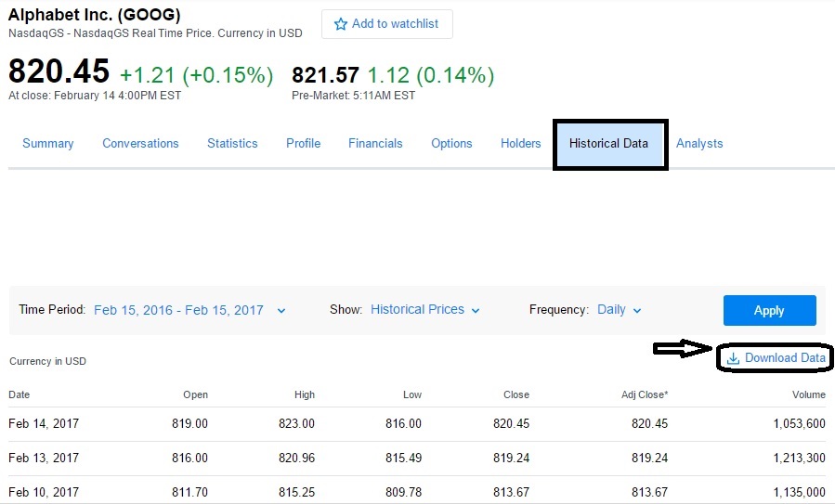Open the Analysts tab
835x504 pixels.
click(699, 144)
